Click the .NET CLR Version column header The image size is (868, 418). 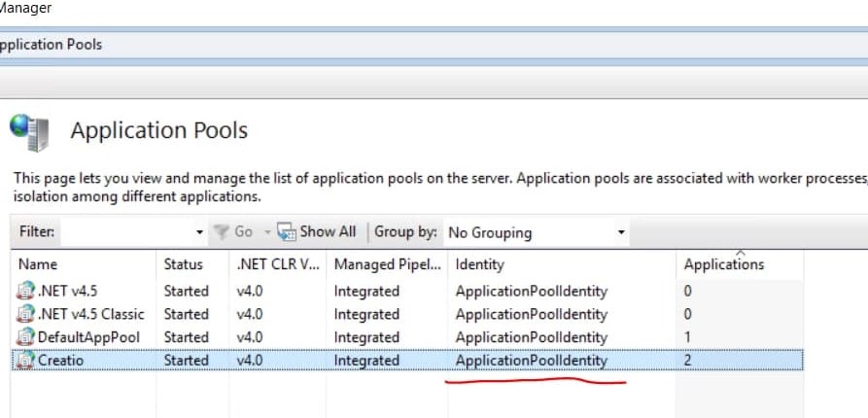[x=277, y=264]
